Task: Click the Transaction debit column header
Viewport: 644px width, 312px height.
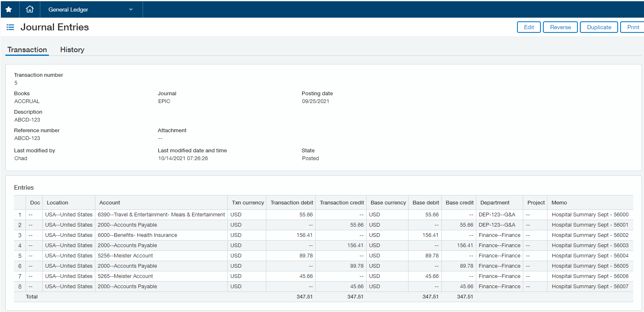Action: click(291, 202)
